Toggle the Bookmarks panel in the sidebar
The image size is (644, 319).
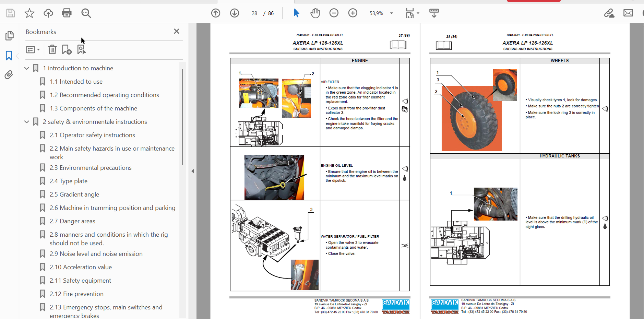tap(9, 56)
